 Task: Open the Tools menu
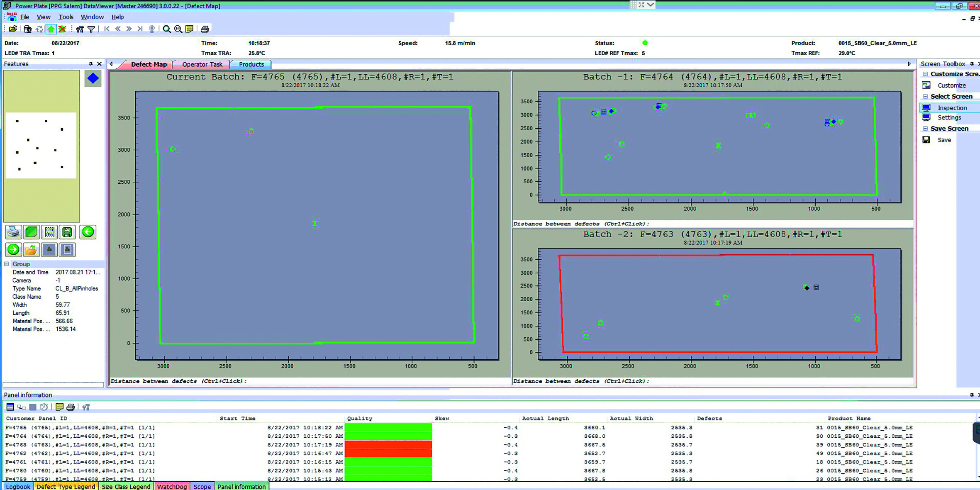click(66, 17)
